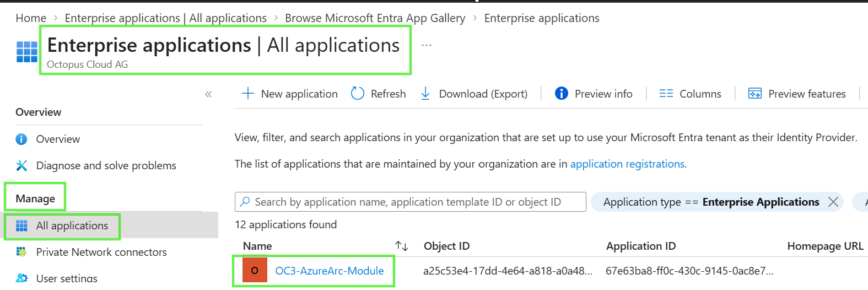Click the Columns list icon

point(666,94)
